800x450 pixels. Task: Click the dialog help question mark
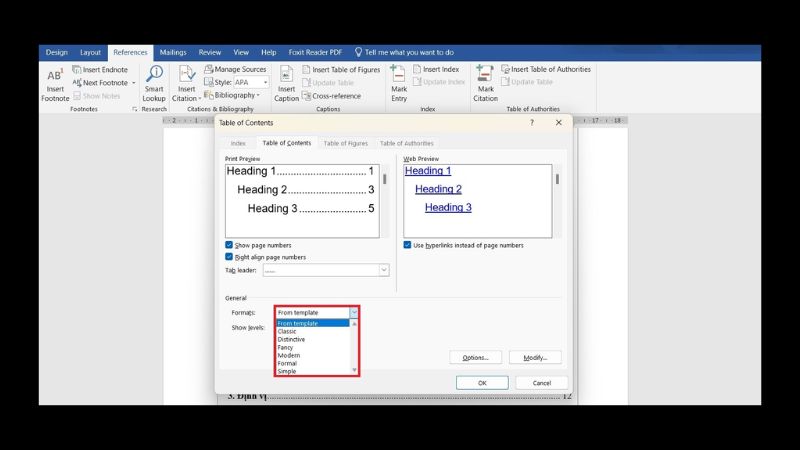coord(532,122)
